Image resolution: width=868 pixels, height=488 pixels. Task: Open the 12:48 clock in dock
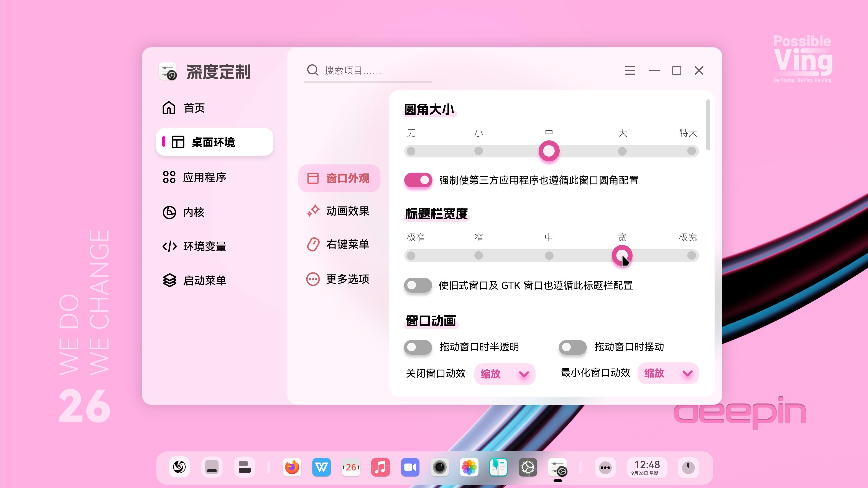coord(647,467)
